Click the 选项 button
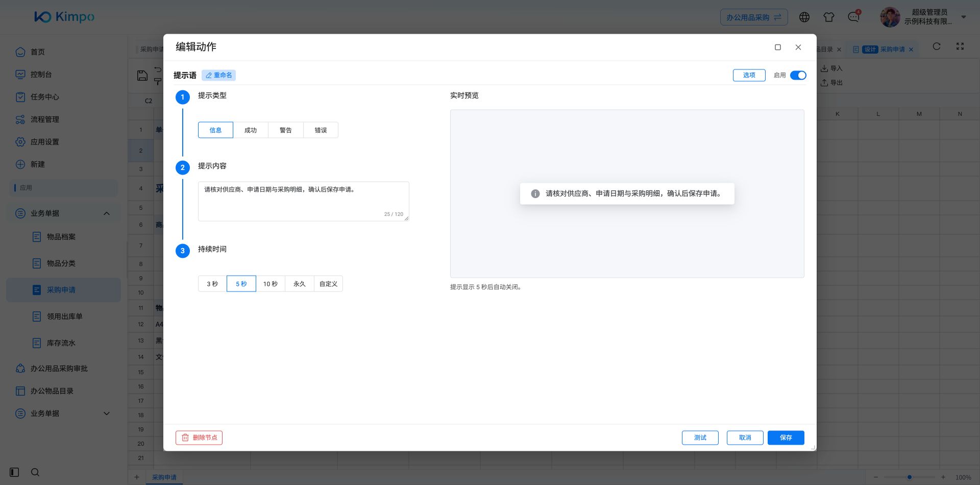Screen dimensions: 980x485 click(x=749, y=75)
